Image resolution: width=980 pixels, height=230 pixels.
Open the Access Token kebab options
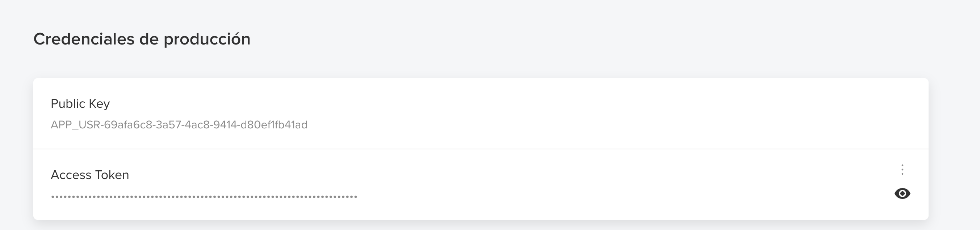pos(902,170)
